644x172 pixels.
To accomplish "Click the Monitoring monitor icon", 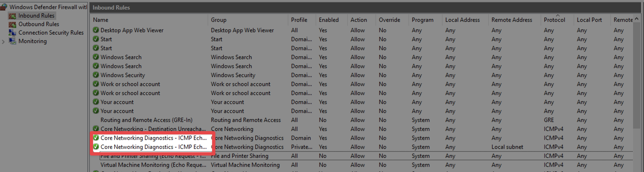I will (12, 41).
